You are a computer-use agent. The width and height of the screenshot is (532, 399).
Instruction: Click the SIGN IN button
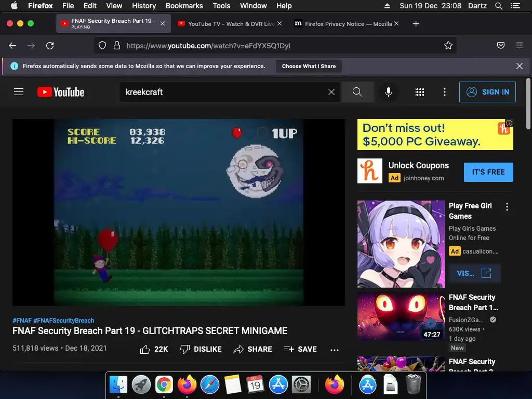tap(487, 92)
